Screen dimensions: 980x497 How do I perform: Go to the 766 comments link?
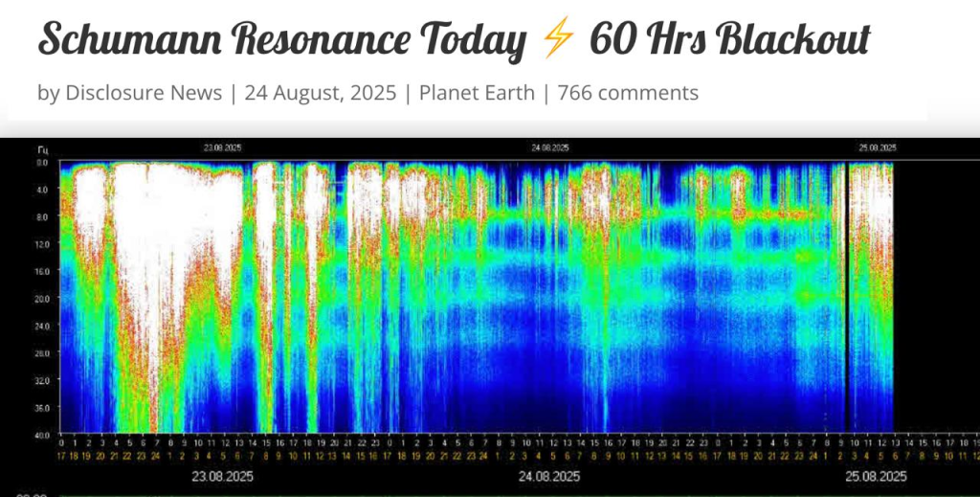628,93
